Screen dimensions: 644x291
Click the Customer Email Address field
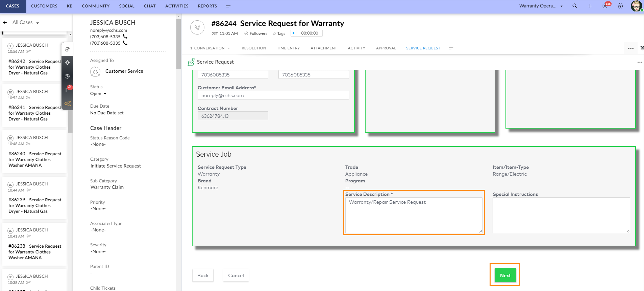[x=273, y=95]
